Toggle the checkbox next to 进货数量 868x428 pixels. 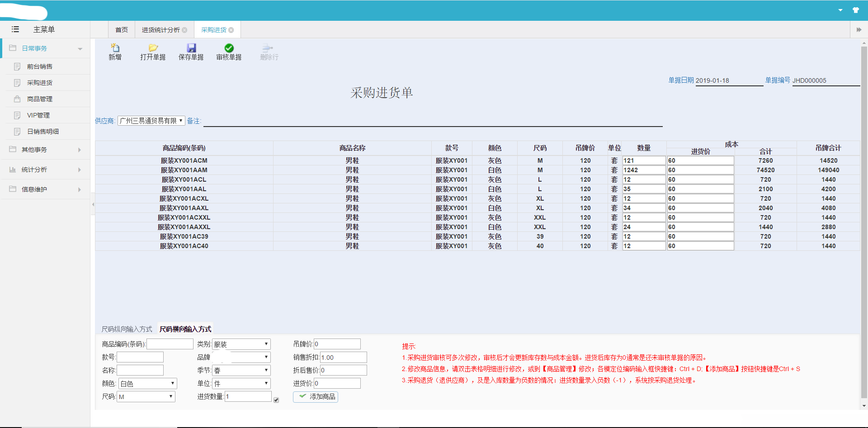tap(276, 400)
